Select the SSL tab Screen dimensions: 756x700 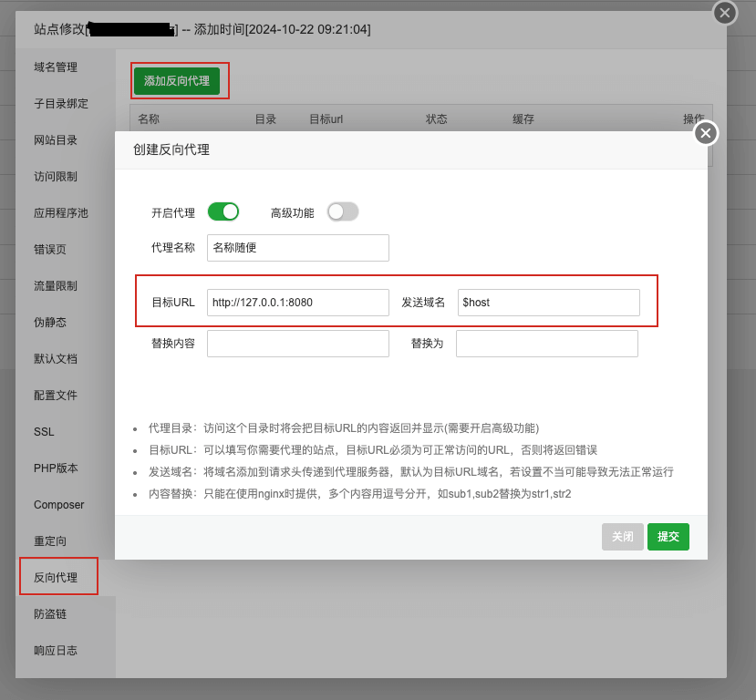point(44,432)
